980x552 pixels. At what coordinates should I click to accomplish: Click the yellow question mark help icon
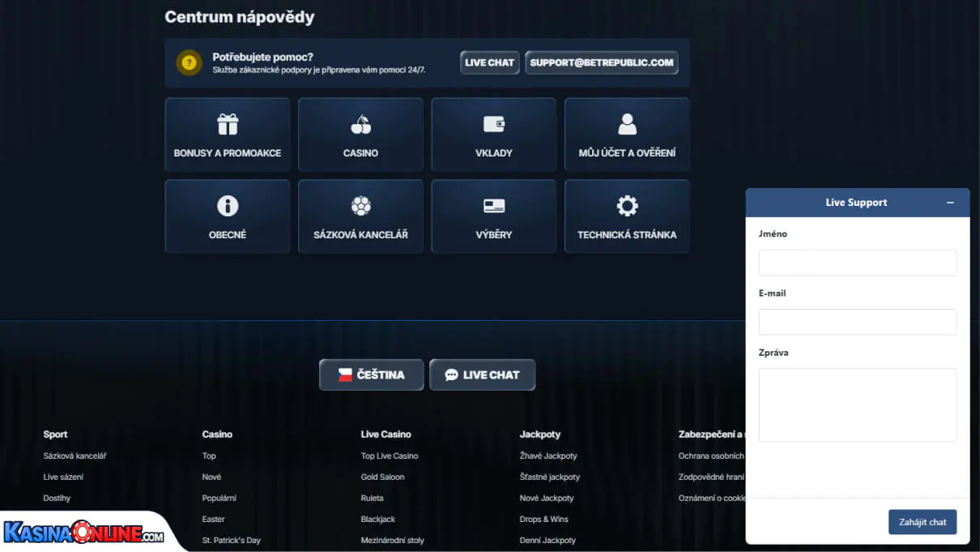[190, 62]
